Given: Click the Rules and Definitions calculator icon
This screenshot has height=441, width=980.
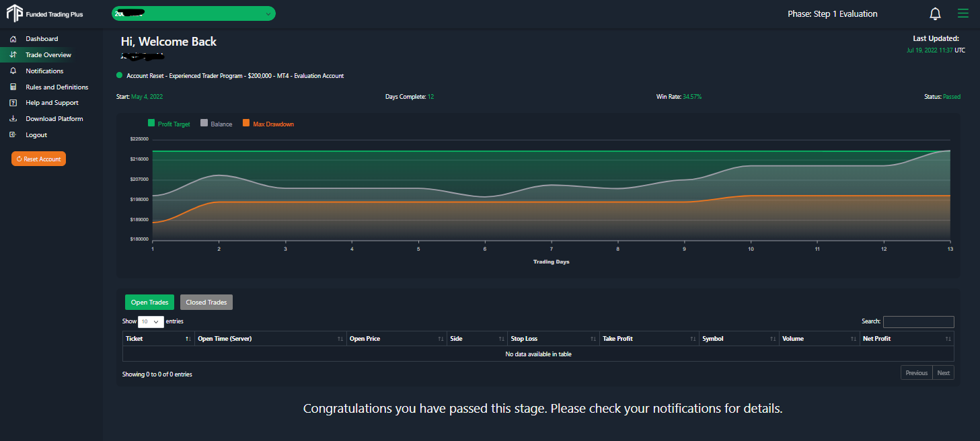Looking at the screenshot, I should (13, 87).
